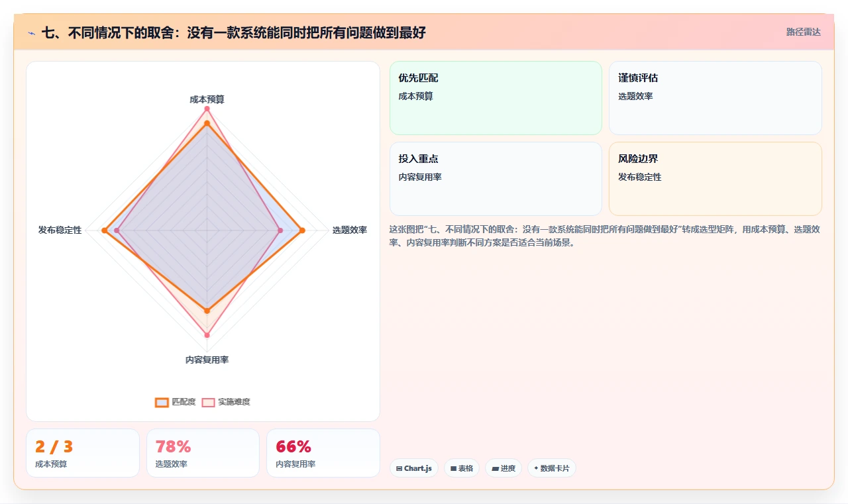The height and width of the screenshot is (504, 848).
Task: Click the lightning icon before the title
Action: pos(32,32)
